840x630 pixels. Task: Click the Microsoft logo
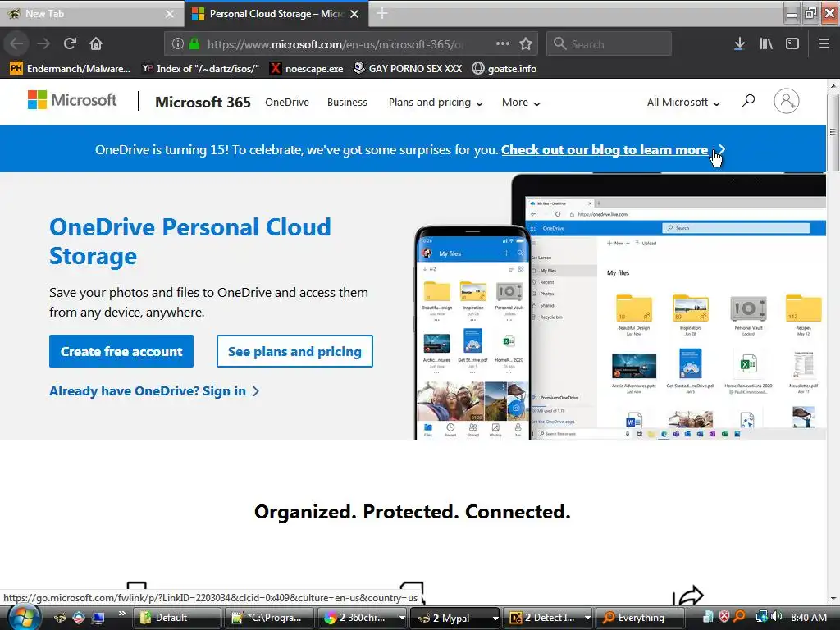click(x=72, y=100)
